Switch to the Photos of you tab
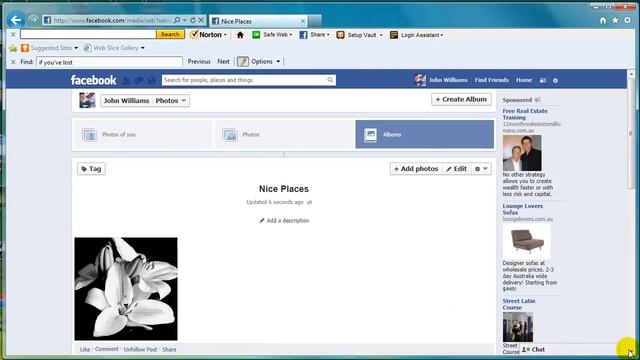Image resolution: width=640 pixels, height=360 pixels. pyautogui.click(x=142, y=134)
